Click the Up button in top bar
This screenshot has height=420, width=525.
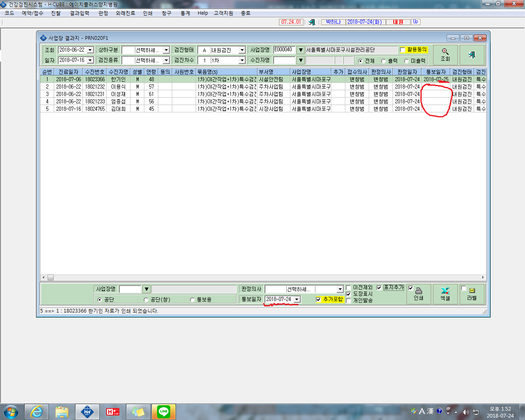[415, 22]
